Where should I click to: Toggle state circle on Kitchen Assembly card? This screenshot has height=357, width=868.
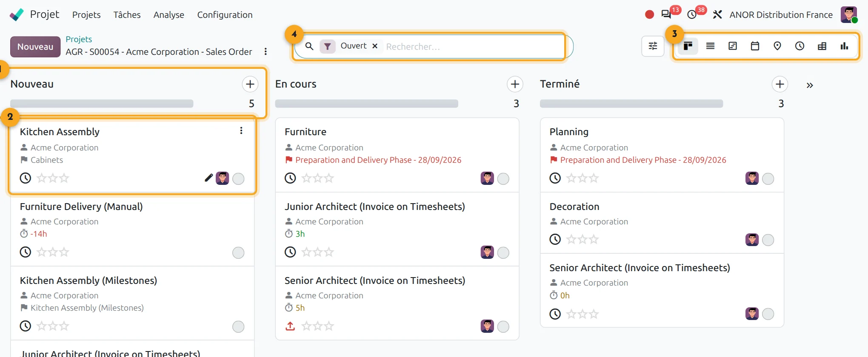click(238, 178)
